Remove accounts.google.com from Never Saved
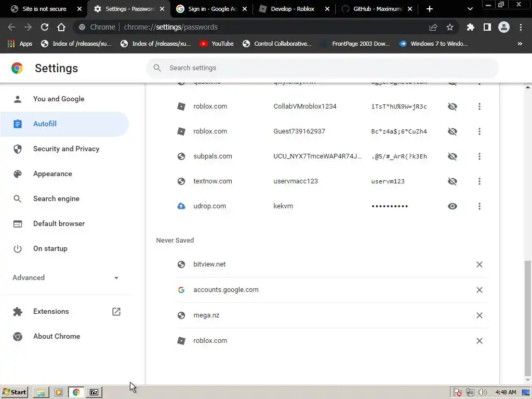 click(480, 290)
